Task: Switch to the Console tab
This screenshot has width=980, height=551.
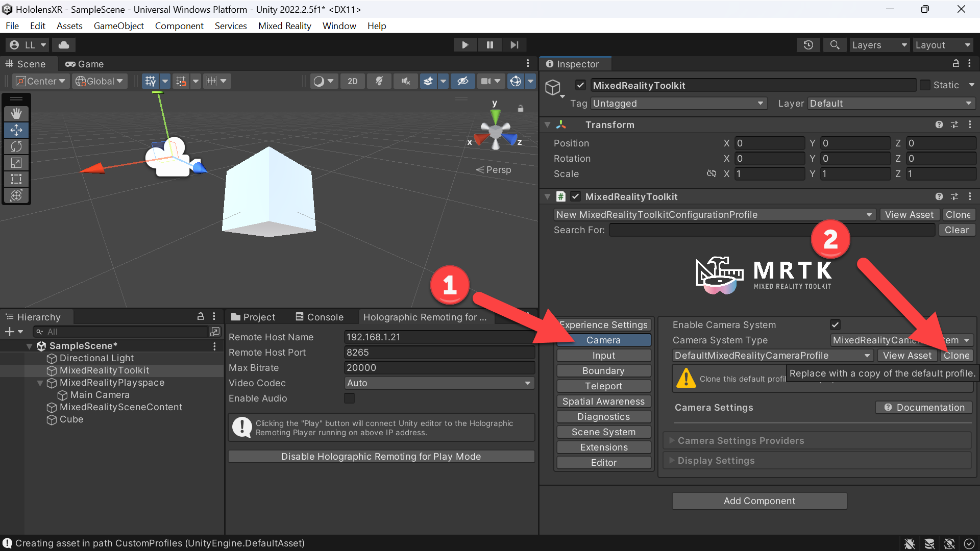Action: pos(320,317)
